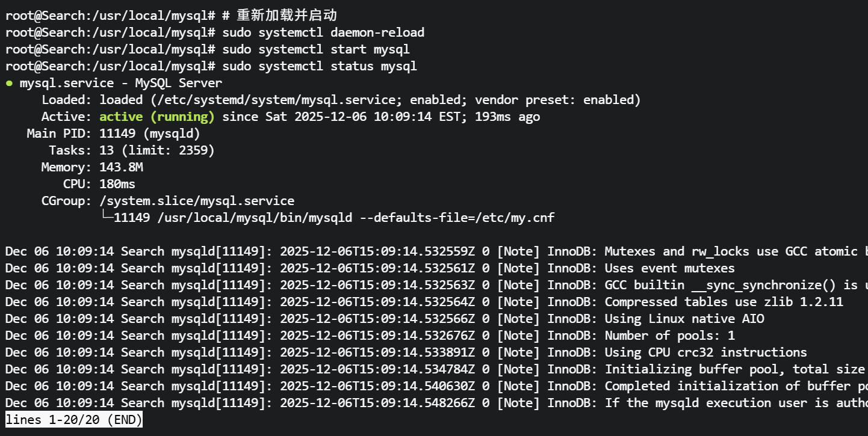The image size is (868, 436).
Task: Click the "lines 1-20/20 (END)" pager indicator
Action: coord(74,420)
